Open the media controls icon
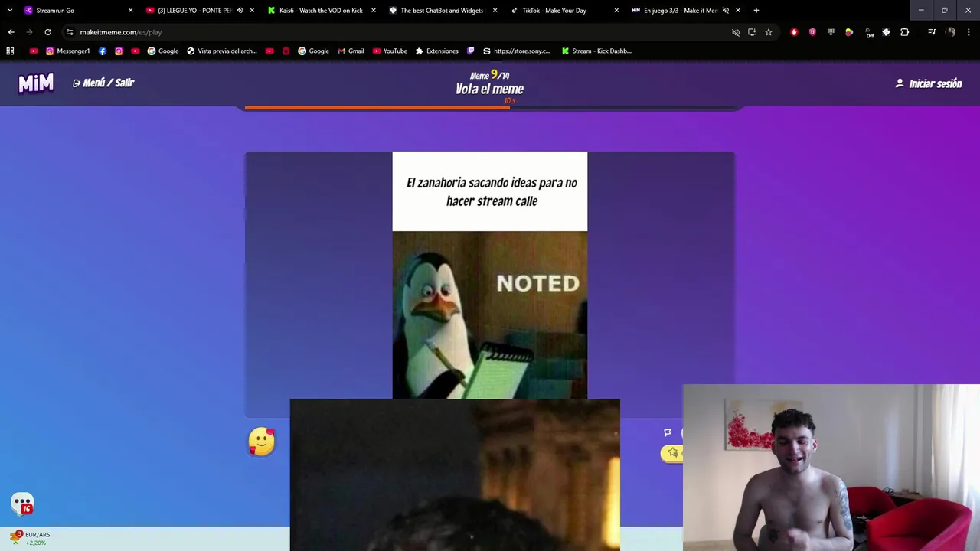Screen dimensions: 980x551 pos(932,32)
